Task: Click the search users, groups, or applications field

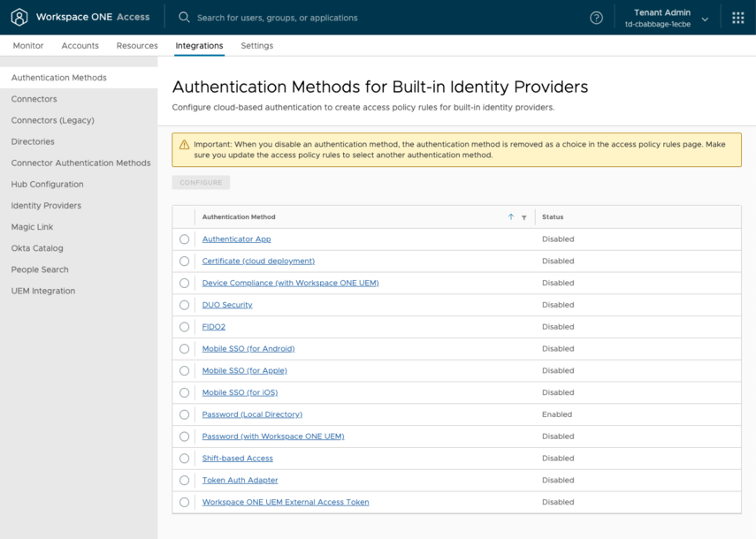Action: pos(371,18)
